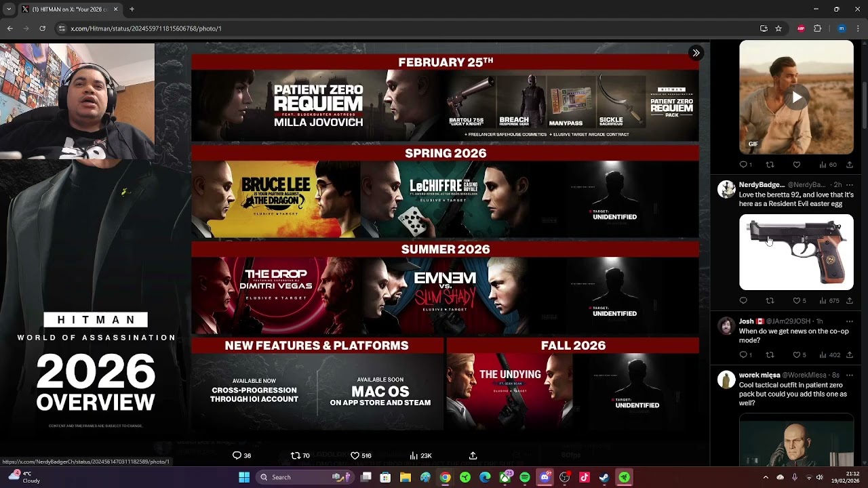The width and height of the screenshot is (868, 488).
Task: Open Microsoft Edge from the taskbar
Action: (x=485, y=477)
